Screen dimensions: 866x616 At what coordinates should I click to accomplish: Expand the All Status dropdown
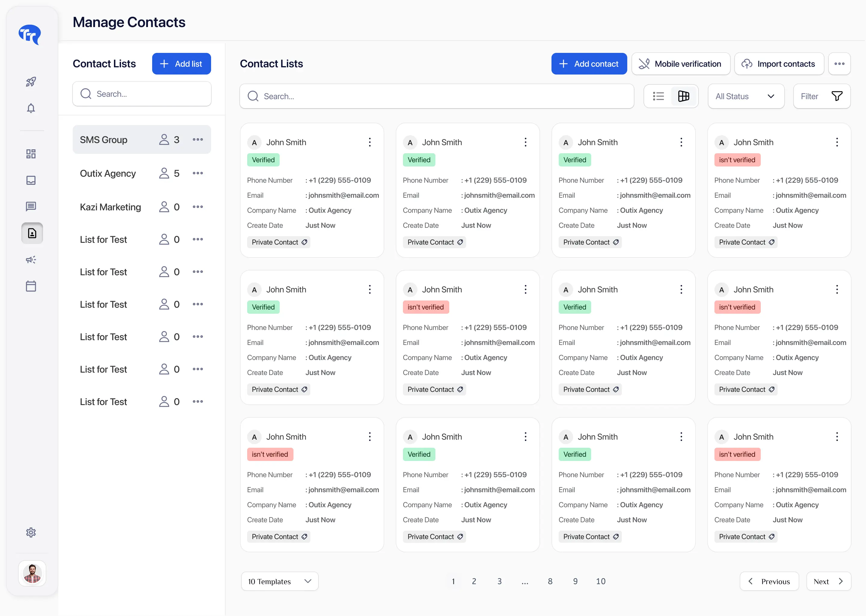click(746, 96)
